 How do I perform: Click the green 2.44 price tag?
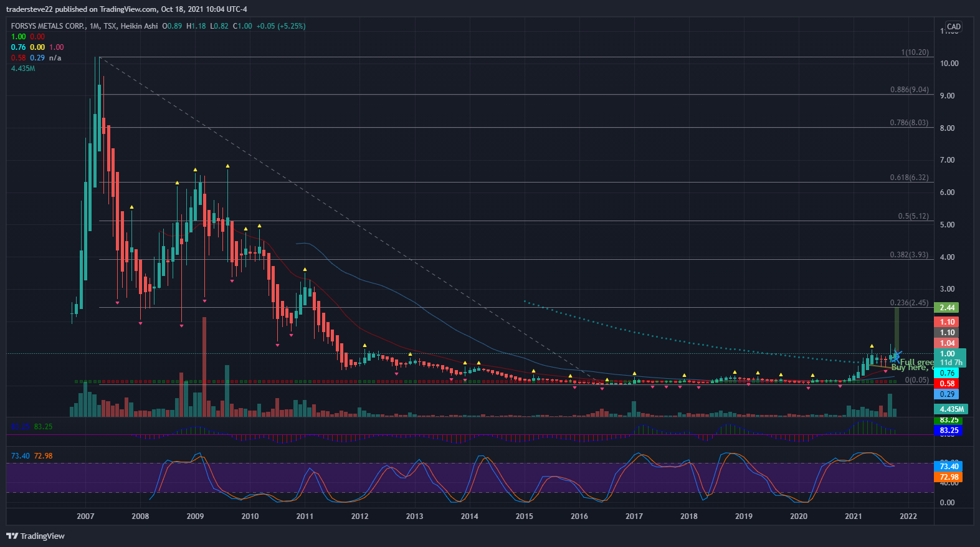pos(947,308)
